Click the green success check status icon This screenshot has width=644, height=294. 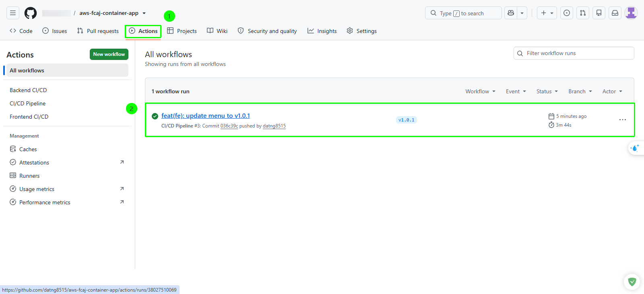[x=155, y=116]
